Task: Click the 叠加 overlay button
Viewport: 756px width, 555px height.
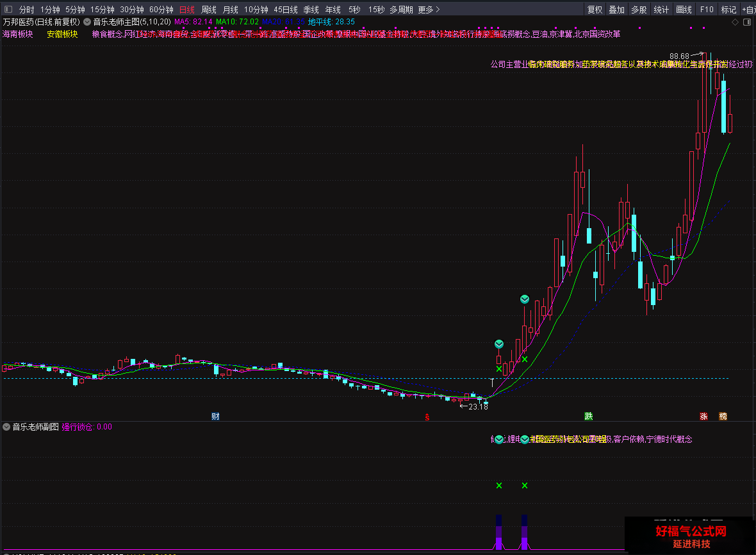Action: tap(617, 10)
